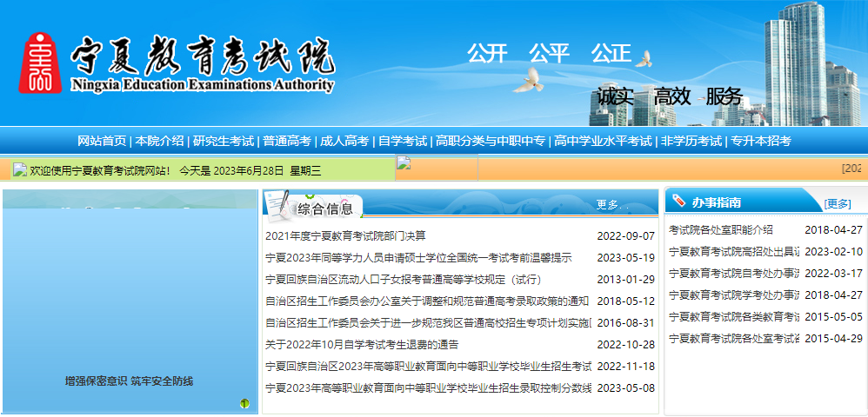Click the pencil icon beside 办事指南
868x417 pixels.
coord(678,202)
